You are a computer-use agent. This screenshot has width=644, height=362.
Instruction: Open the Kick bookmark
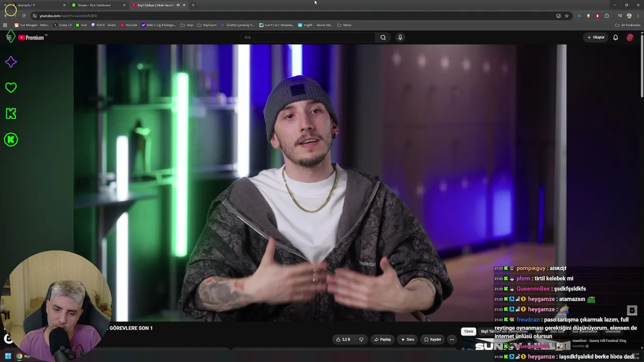coord(81,25)
